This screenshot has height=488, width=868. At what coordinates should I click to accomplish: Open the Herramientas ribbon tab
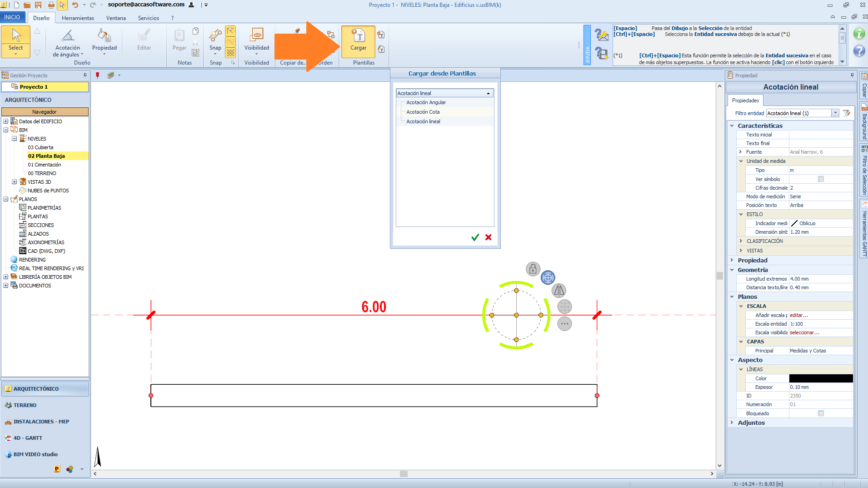pos(78,18)
